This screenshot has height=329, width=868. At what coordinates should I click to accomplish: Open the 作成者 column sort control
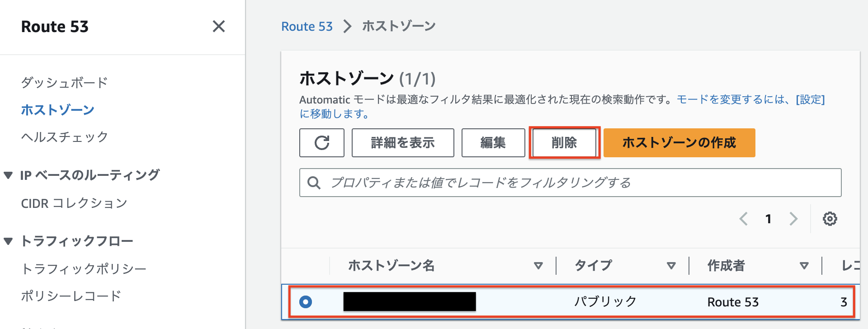tap(804, 266)
